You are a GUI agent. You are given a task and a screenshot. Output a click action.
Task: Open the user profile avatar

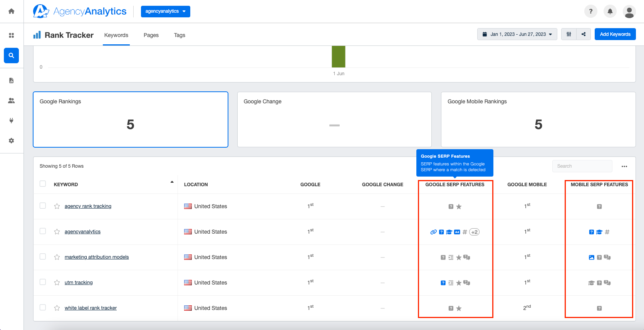pos(629,12)
